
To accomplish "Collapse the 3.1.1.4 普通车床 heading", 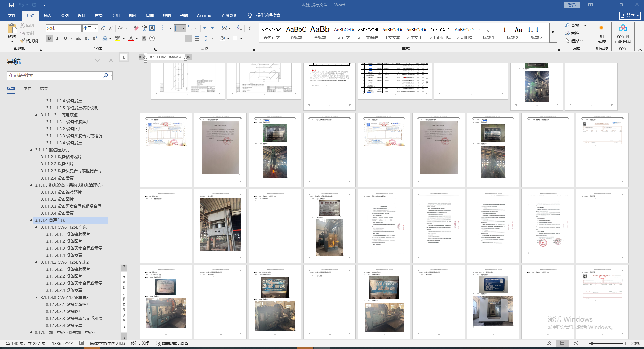I will (31, 220).
